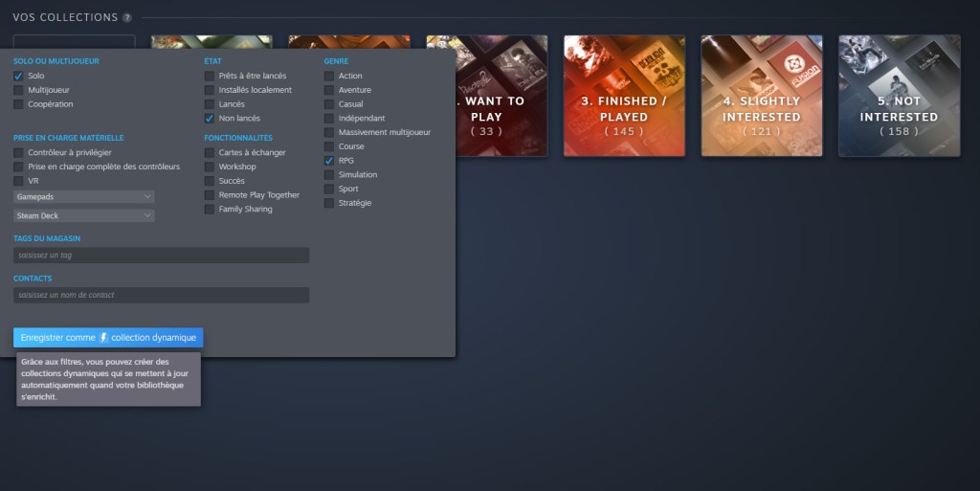Check the Coopération filter
This screenshot has height=491, width=980.
click(18, 104)
